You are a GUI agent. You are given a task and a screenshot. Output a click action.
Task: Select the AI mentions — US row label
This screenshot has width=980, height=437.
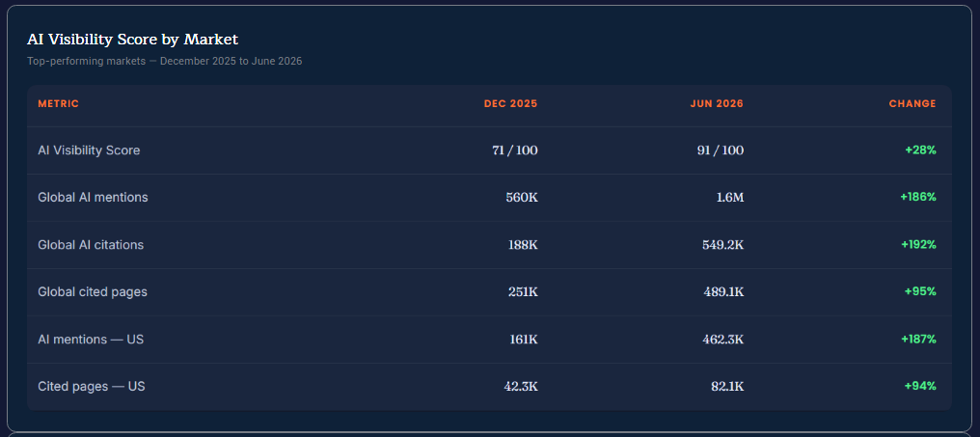click(x=91, y=340)
